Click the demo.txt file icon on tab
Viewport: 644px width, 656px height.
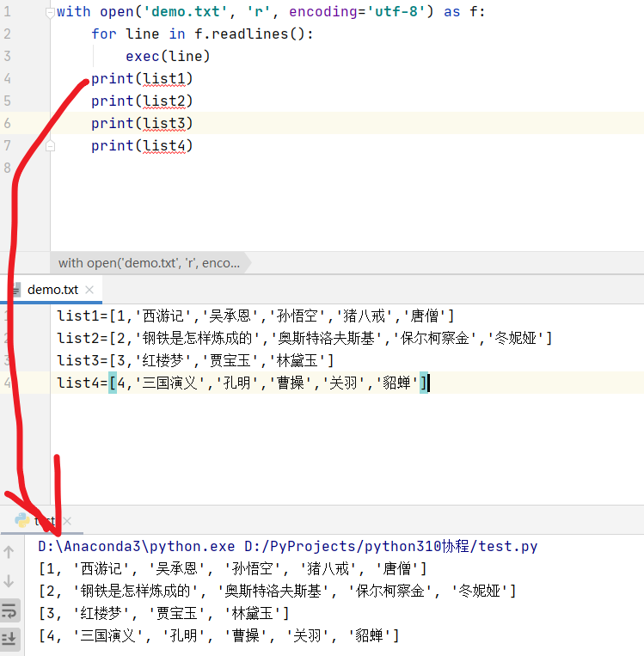(15, 290)
